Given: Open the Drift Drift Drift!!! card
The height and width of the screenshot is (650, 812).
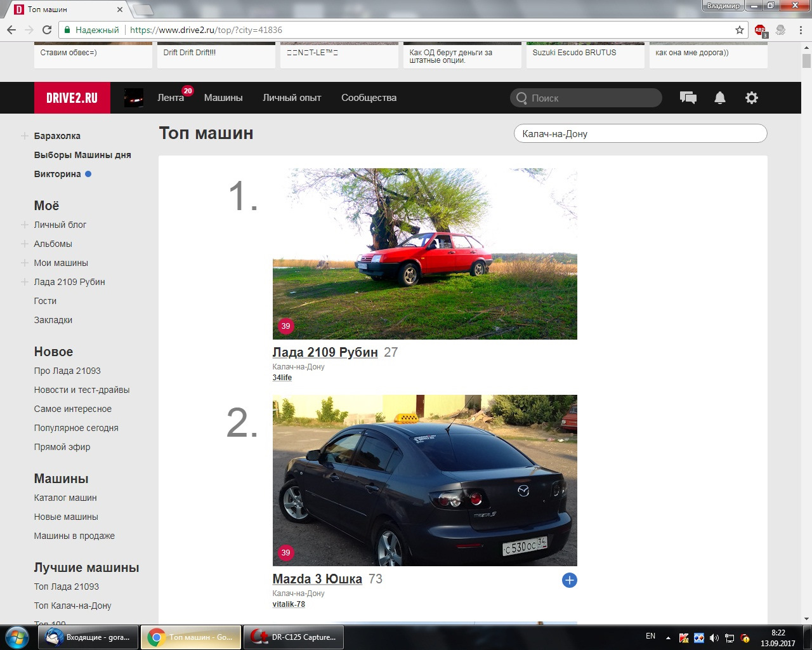Looking at the screenshot, I should pos(216,55).
